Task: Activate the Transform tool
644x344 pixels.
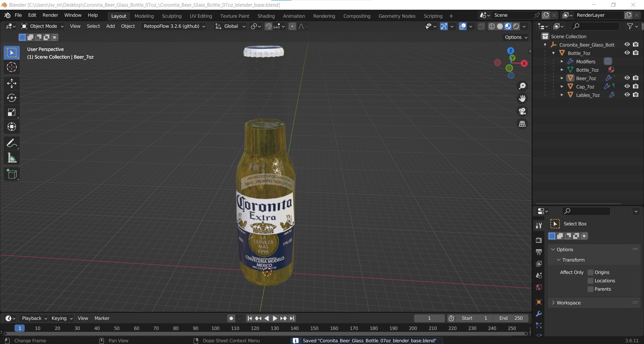Action: pyautogui.click(x=12, y=127)
